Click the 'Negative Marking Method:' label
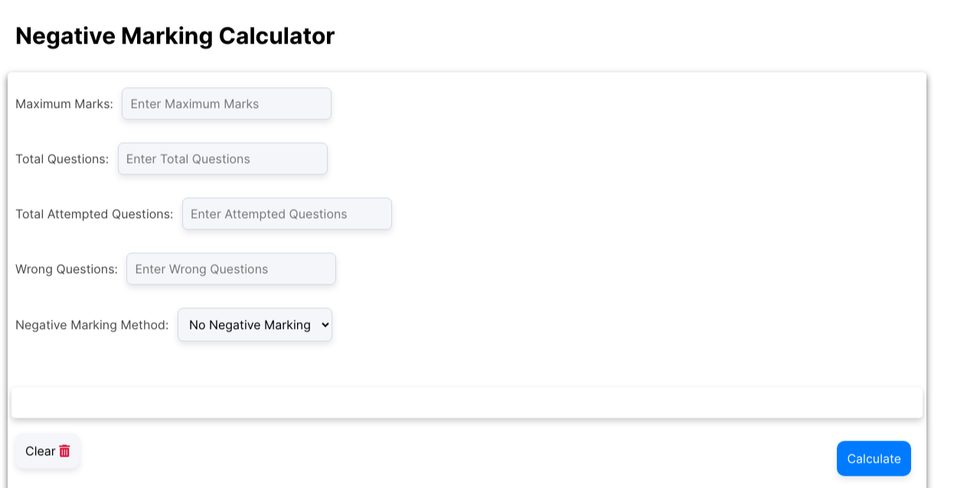This screenshot has width=980, height=488. coord(92,325)
